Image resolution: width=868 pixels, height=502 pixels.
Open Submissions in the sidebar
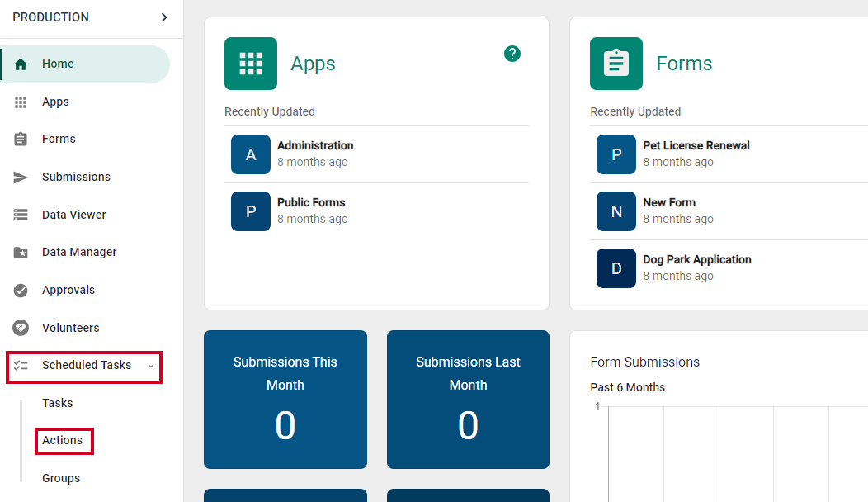coord(77,177)
